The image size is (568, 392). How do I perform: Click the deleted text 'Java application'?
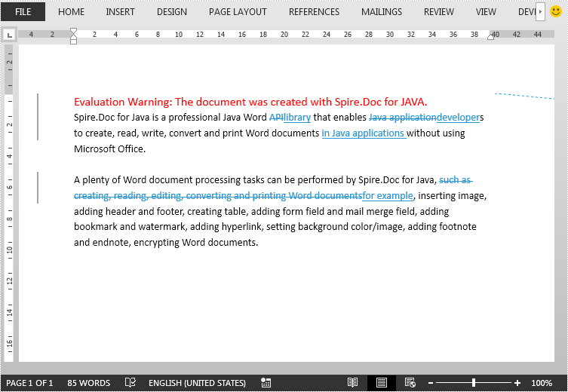(403, 118)
